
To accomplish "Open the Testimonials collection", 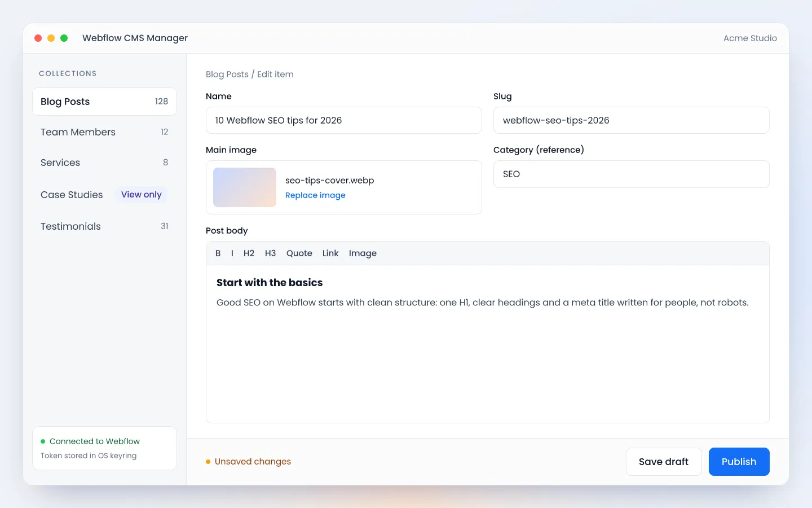I will [104, 226].
